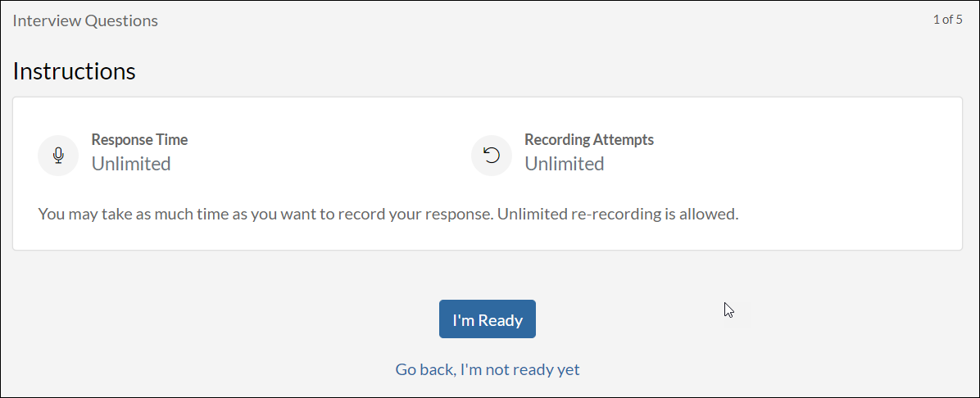Follow the "Go back, I'm not ready yet" link

(488, 369)
